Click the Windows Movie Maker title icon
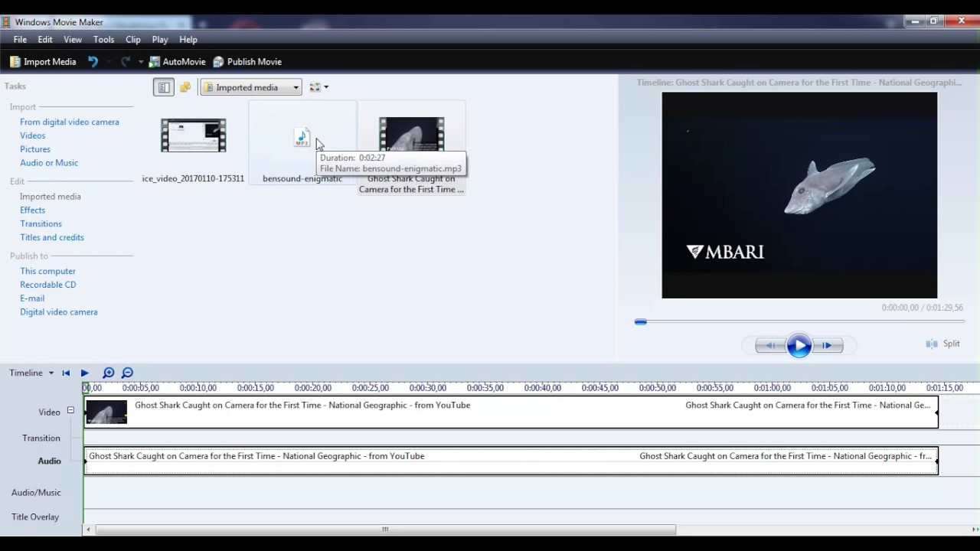Viewport: 980px width, 551px height. (x=6, y=21)
